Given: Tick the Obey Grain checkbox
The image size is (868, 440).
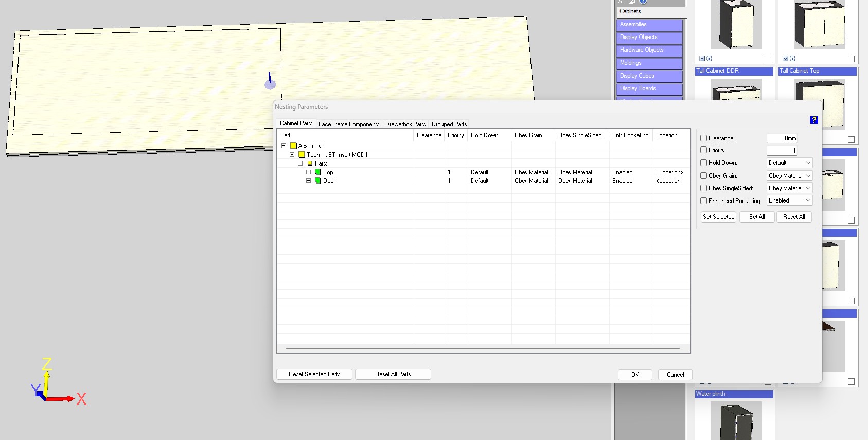Looking at the screenshot, I should pyautogui.click(x=703, y=176).
